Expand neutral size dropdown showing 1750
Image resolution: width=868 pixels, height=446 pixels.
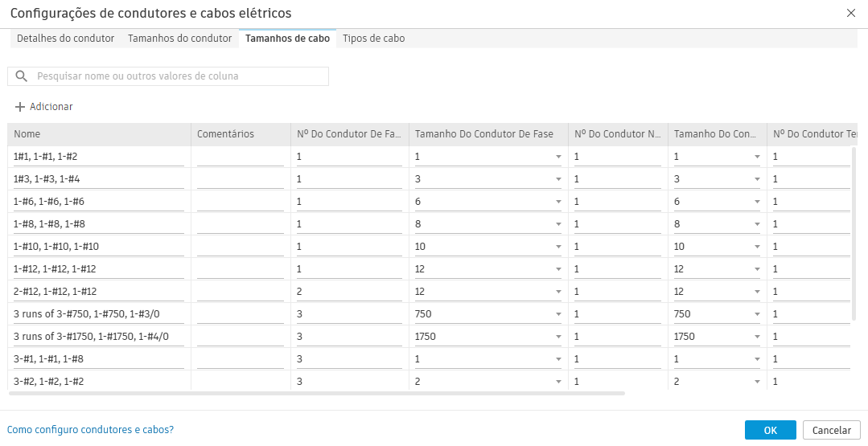point(757,337)
